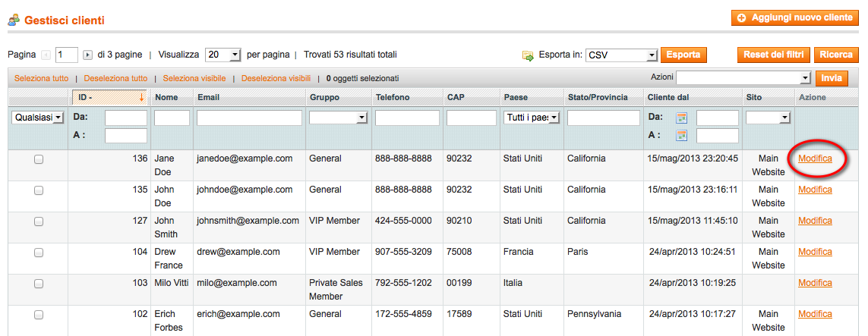Click the Gestisci clienti heading icon
The width and height of the screenshot is (868, 336).
coord(14,20)
